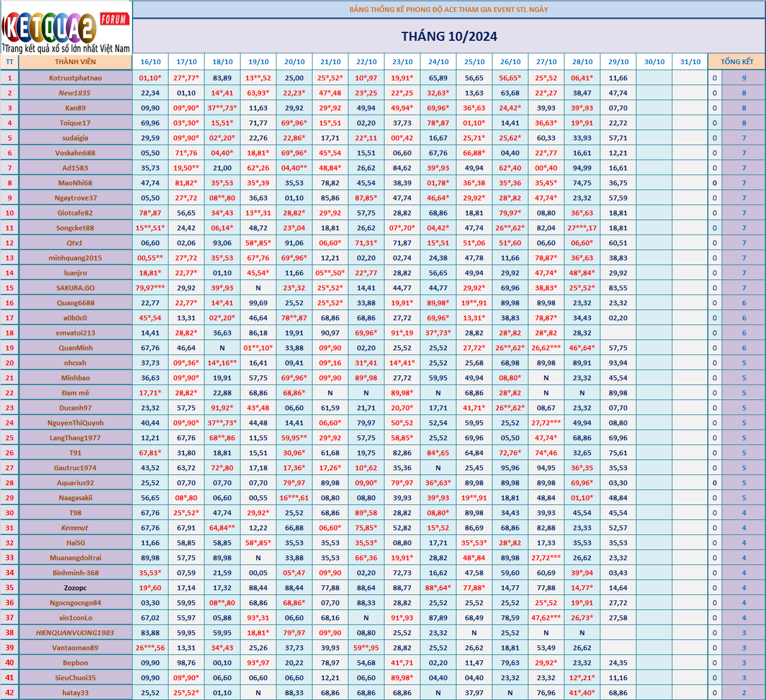The height and width of the screenshot is (700, 766).
Task: Select xin1conLo's 27/10 cell 47,62***
Action: pos(546,618)
